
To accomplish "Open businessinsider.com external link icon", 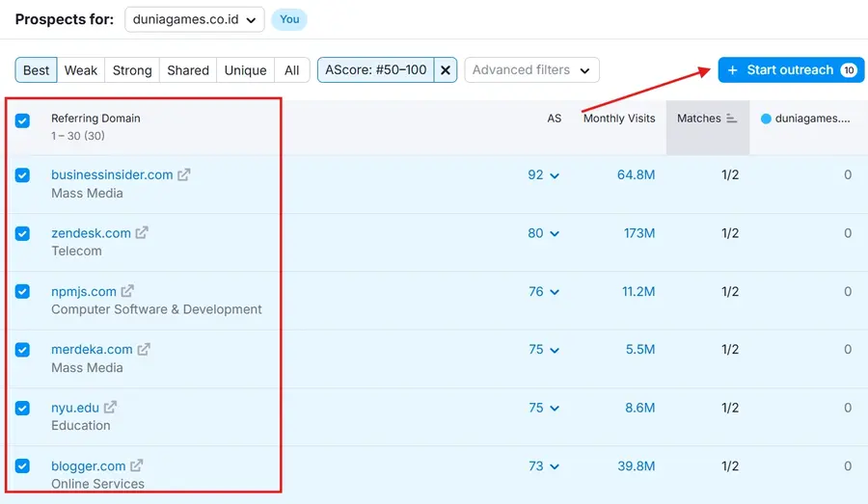I will (184, 174).
